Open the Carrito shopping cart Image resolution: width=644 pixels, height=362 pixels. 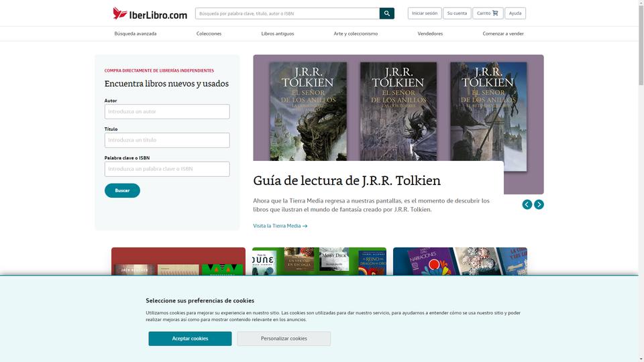click(x=488, y=13)
